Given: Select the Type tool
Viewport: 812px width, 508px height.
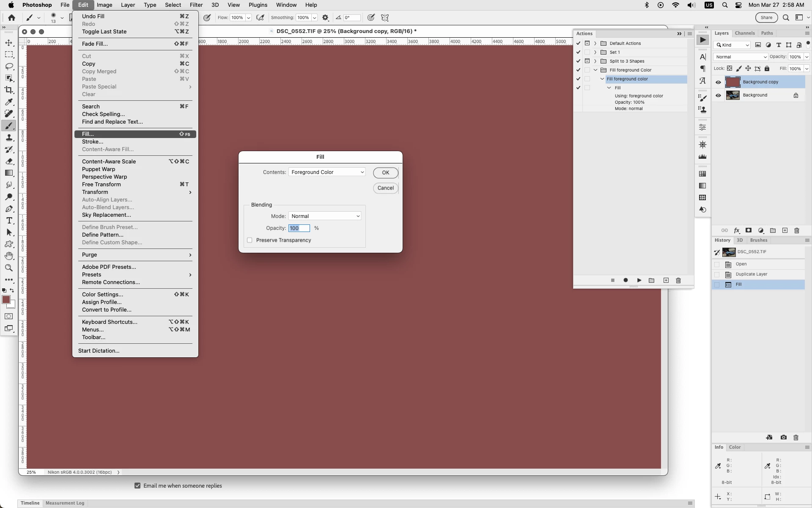Looking at the screenshot, I should click(9, 221).
